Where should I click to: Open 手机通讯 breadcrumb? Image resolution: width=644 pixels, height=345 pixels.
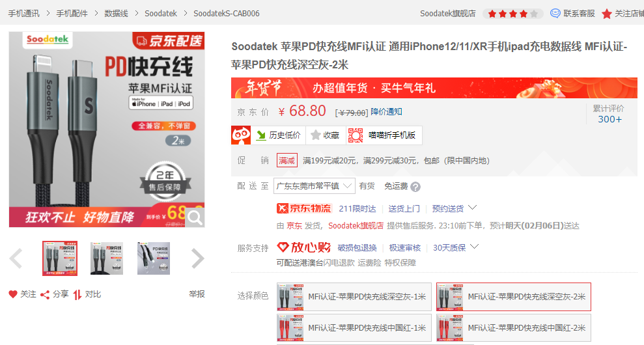pos(24,14)
